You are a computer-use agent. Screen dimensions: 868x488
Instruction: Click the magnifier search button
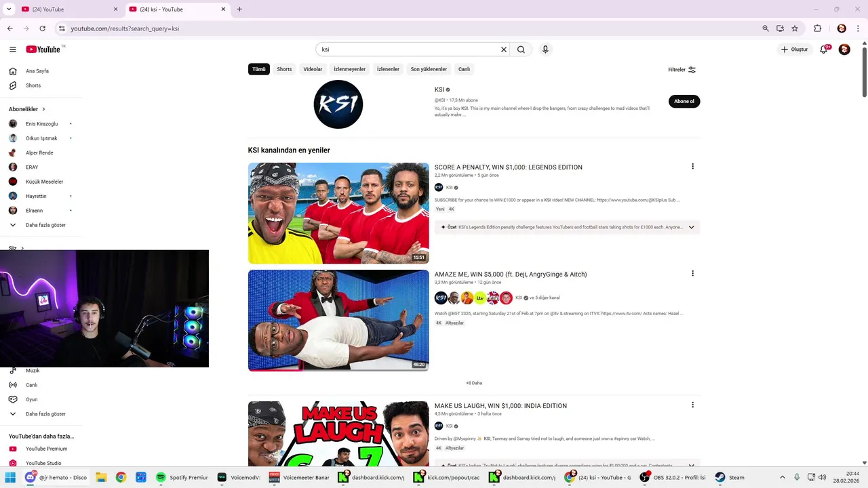pos(521,49)
